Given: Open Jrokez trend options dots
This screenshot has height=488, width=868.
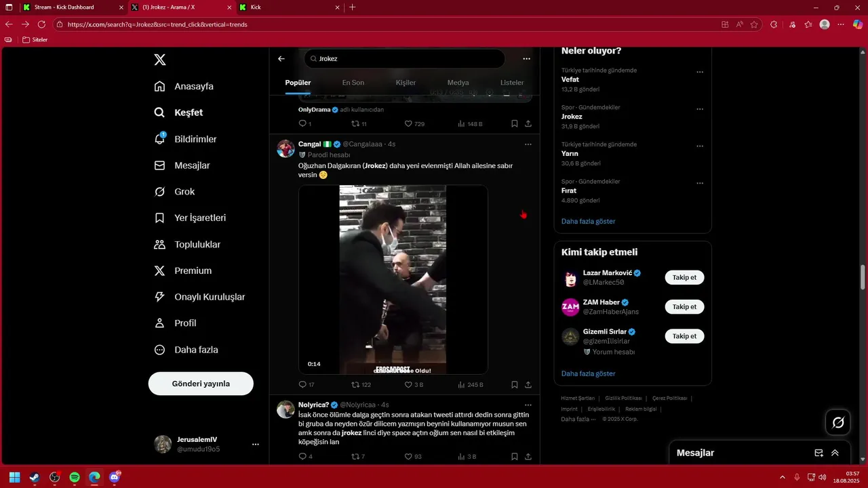Looking at the screenshot, I should click(700, 109).
